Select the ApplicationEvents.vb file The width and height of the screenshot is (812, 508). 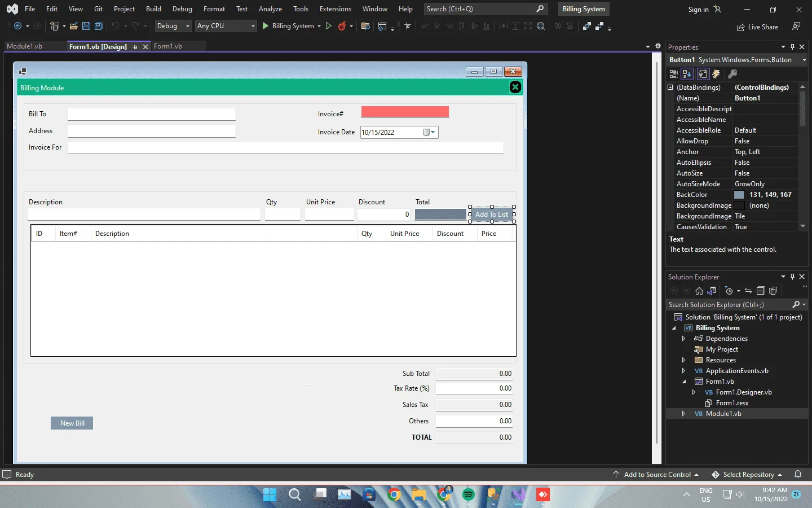coord(737,371)
